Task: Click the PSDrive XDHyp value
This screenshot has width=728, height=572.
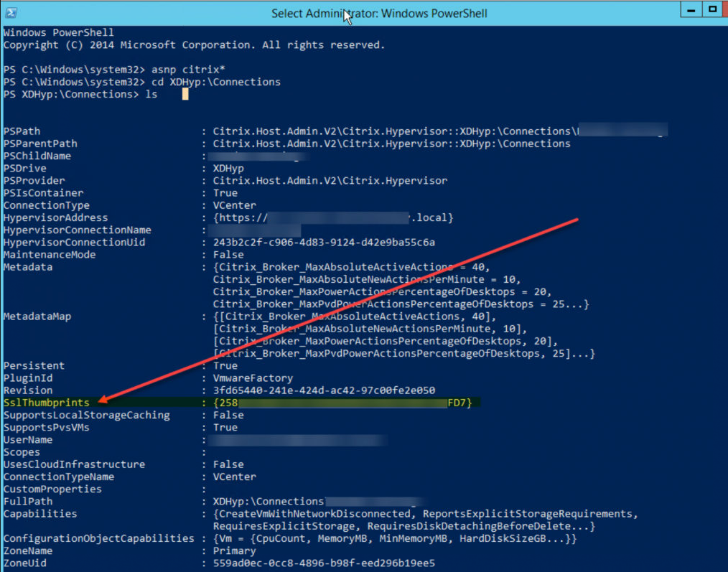Action: click(x=228, y=169)
